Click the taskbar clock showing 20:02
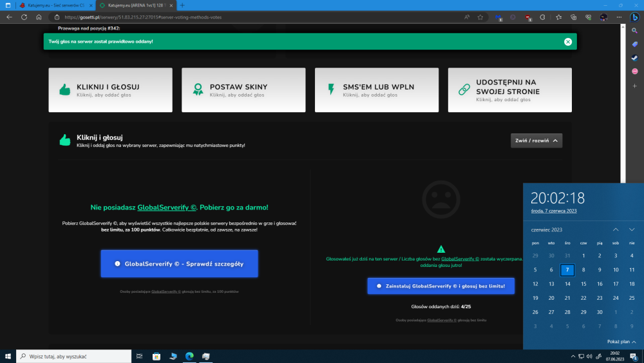Image resolution: width=644 pixels, height=363 pixels. pos(615,357)
